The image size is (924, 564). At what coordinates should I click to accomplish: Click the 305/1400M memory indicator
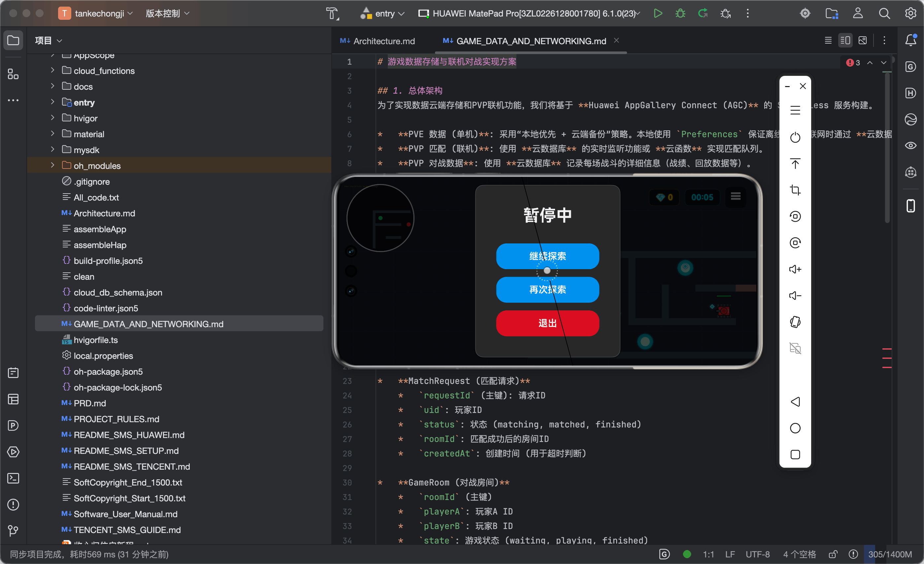click(x=890, y=554)
